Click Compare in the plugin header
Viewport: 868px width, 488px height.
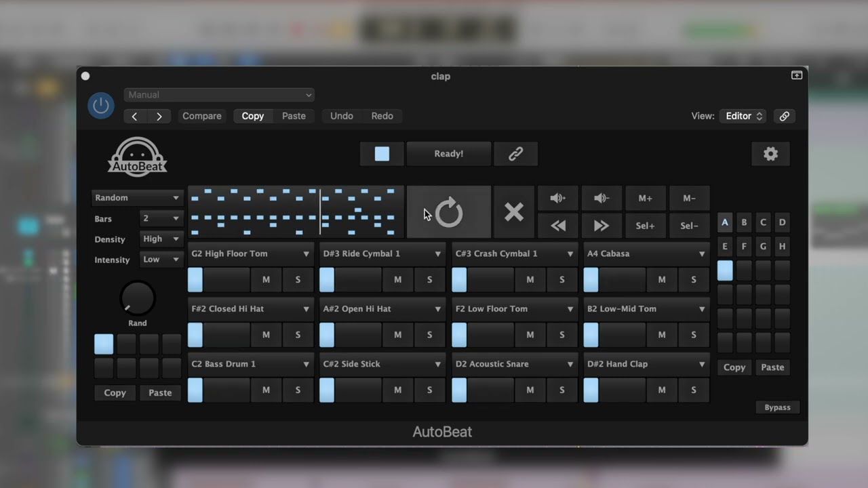click(202, 116)
